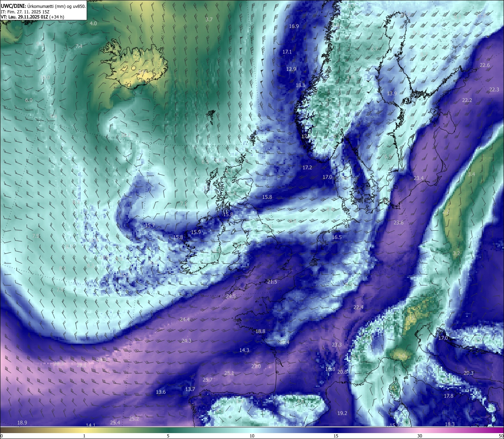This screenshot has width=504, height=439.
Task: Click the 25.2 value label
Action: (x=134, y=419)
